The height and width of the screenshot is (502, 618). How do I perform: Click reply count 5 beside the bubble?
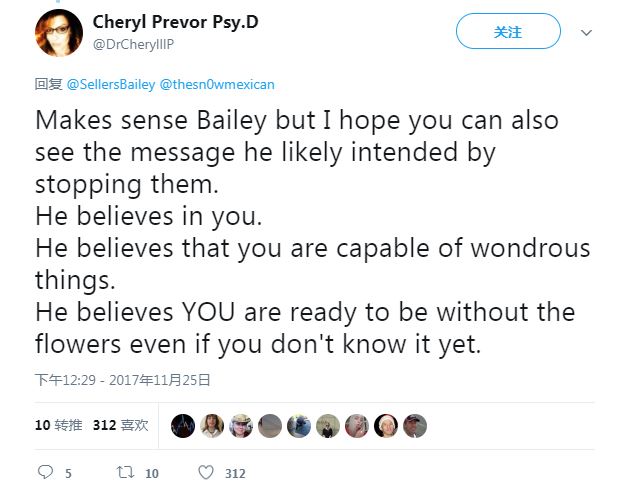tap(68, 473)
